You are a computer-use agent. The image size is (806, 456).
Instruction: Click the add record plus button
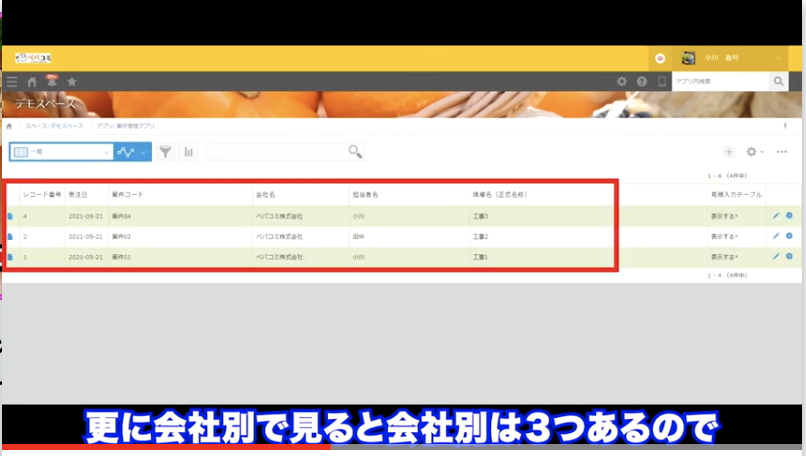pos(728,152)
